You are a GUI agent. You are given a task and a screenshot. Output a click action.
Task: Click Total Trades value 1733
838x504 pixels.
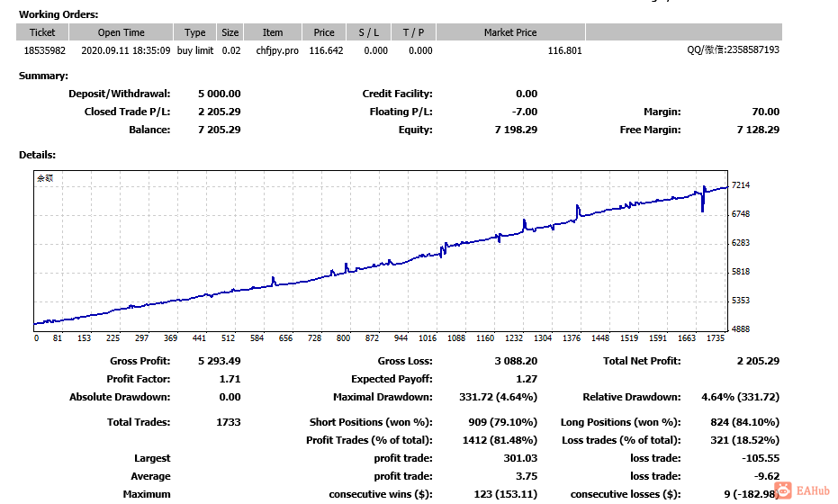[x=229, y=422]
